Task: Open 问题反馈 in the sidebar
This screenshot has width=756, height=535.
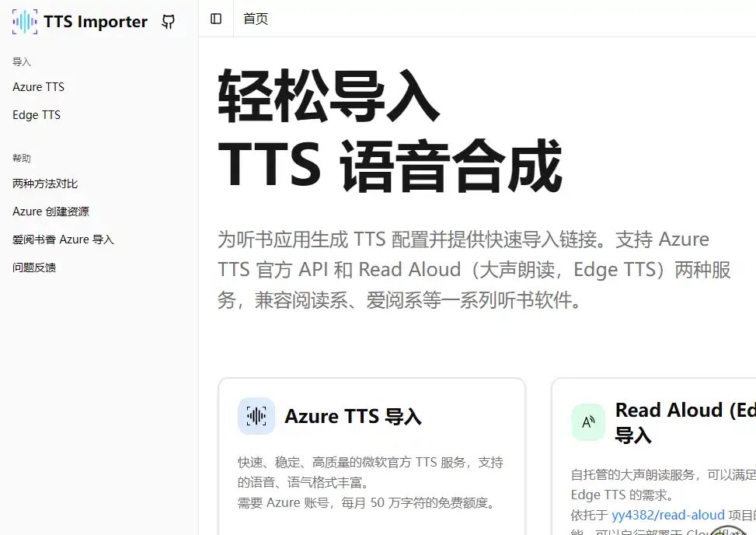Action: [x=34, y=267]
